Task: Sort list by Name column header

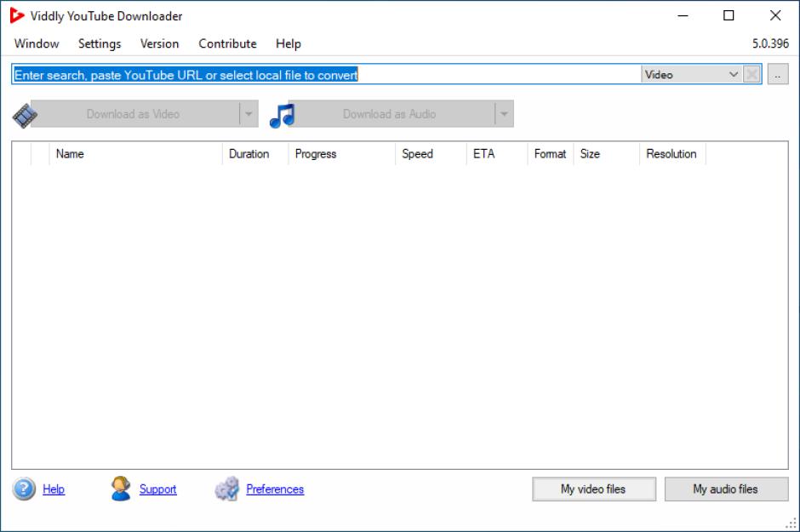Action: [x=136, y=154]
